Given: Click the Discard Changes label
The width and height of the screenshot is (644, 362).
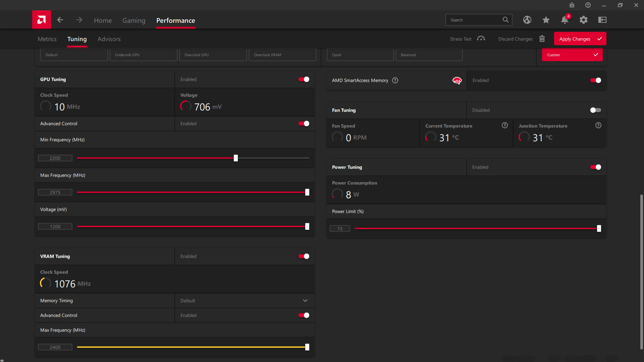Looking at the screenshot, I should (515, 39).
